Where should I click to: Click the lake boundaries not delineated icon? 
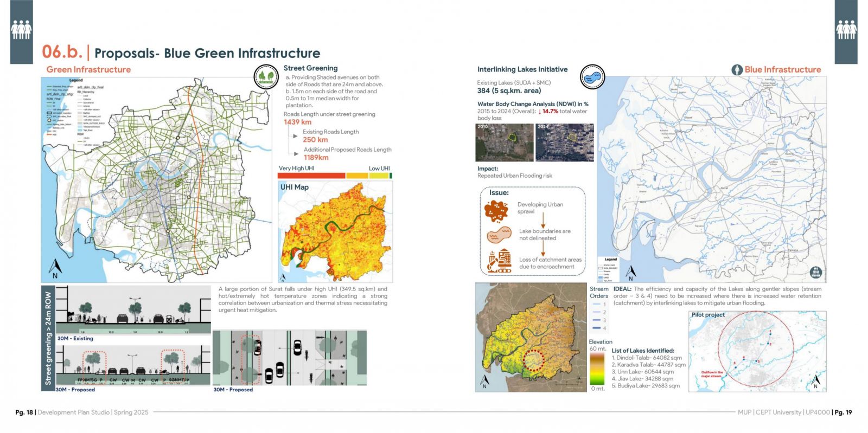point(499,235)
